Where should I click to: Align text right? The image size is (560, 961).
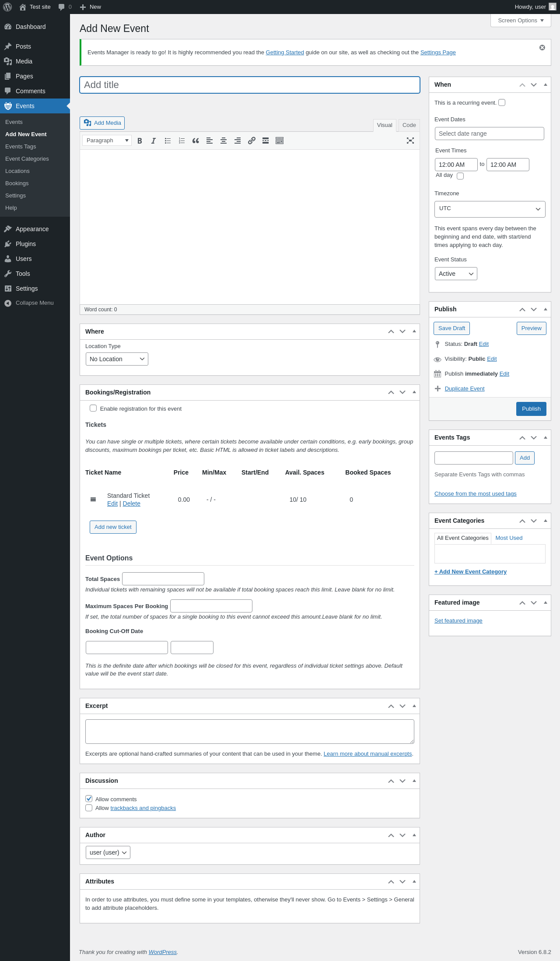[238, 141]
